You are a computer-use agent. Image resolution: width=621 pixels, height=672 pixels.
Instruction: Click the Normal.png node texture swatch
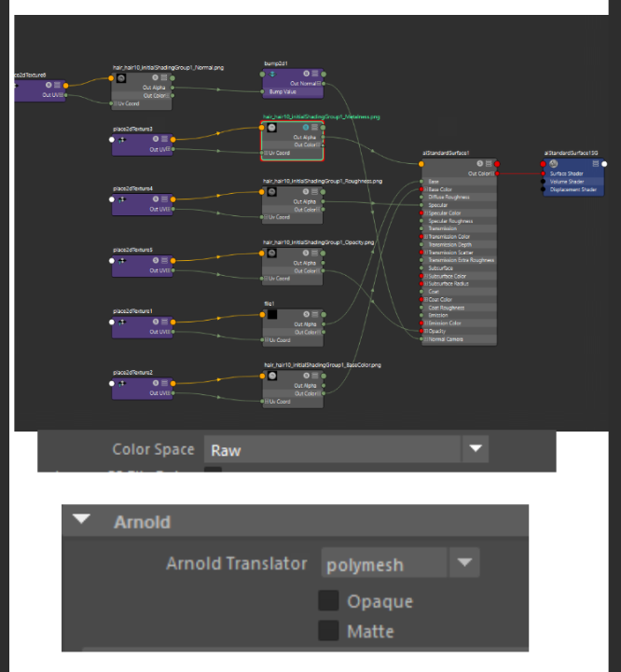pos(121,78)
